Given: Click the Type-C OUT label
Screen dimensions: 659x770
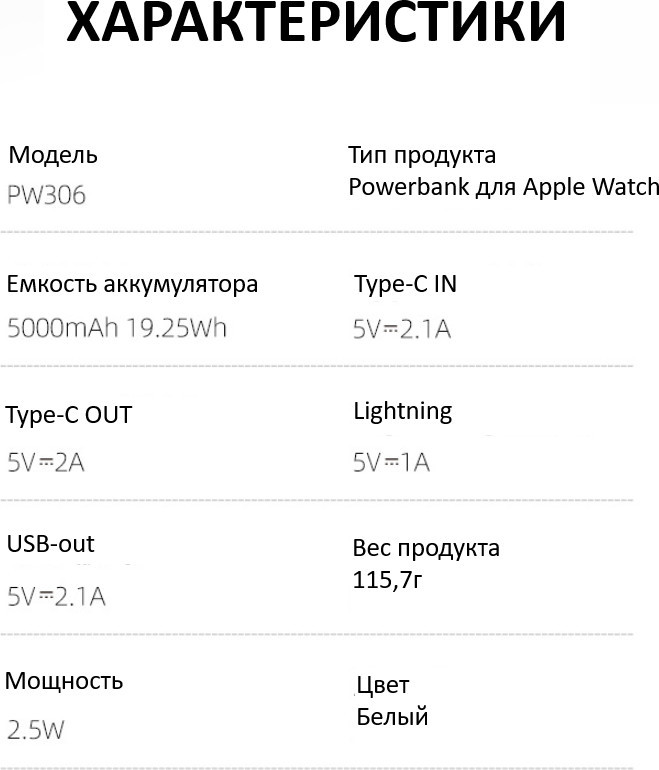Looking at the screenshot, I should click(68, 415).
